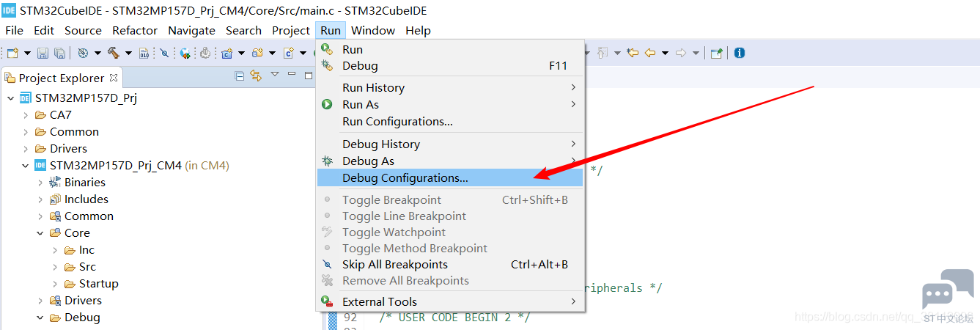Open the Edit menu
The width and height of the screenshot is (980, 330).
(44, 30)
